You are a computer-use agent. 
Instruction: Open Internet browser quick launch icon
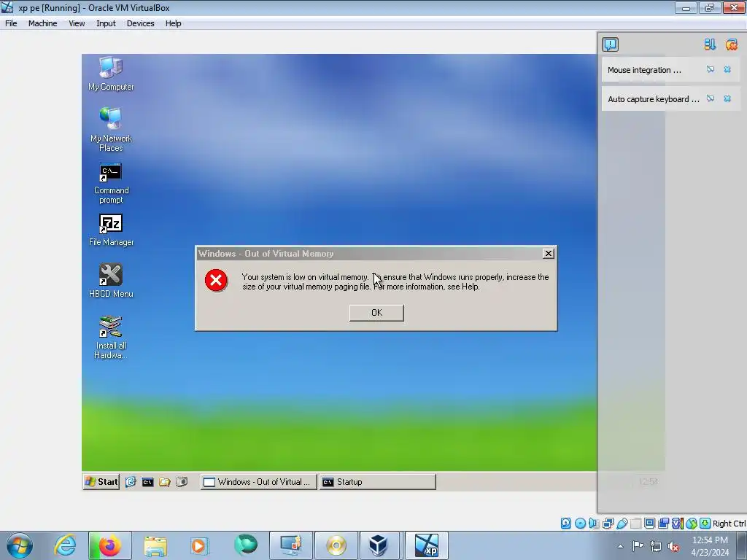coord(131,482)
